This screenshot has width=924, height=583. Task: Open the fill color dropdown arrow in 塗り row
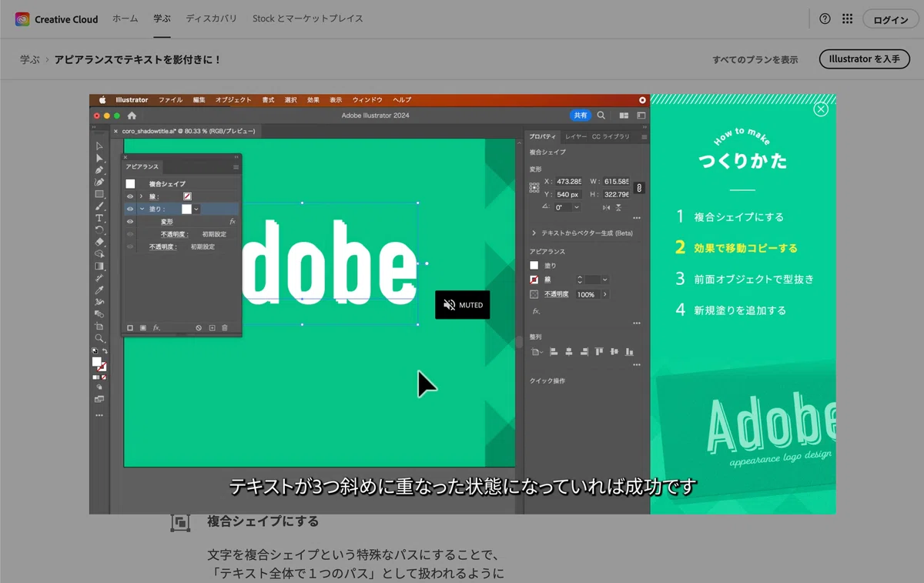coord(196,209)
